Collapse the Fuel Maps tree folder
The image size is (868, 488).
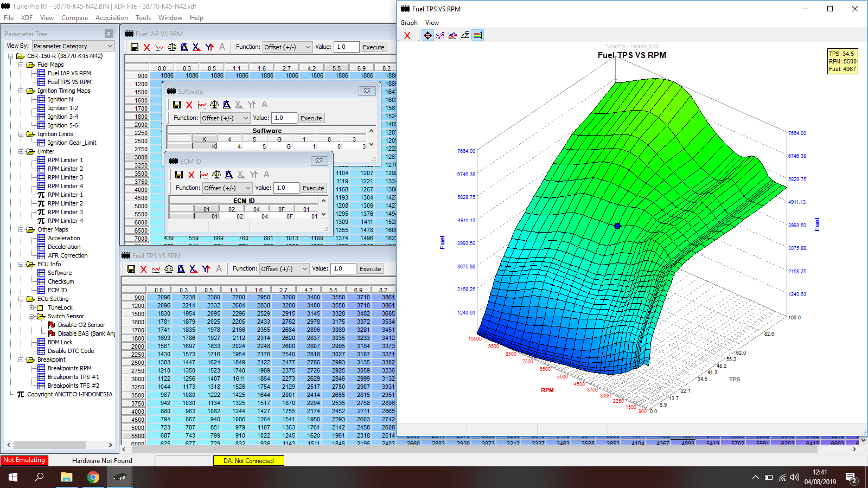point(21,65)
